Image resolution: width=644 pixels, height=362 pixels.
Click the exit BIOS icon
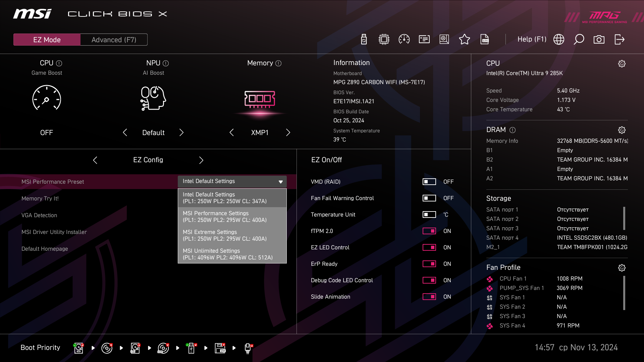[619, 40]
